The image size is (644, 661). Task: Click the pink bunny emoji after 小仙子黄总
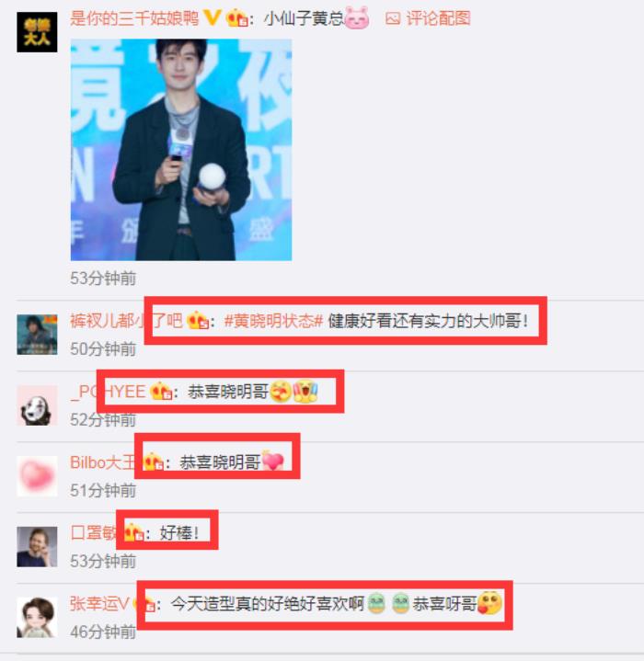[x=356, y=18]
